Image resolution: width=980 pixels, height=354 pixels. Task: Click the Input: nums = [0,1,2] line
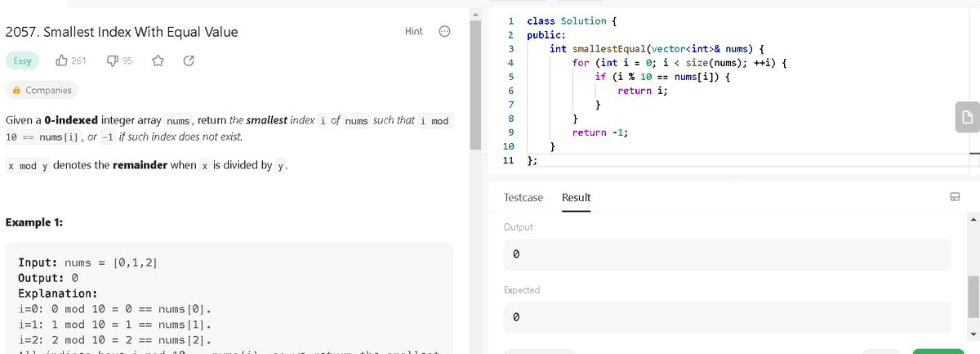coord(88,263)
